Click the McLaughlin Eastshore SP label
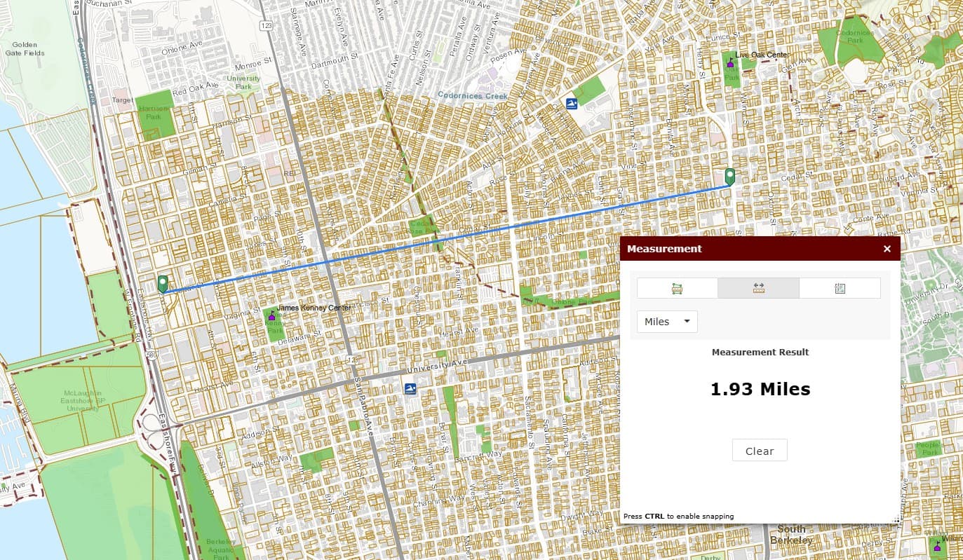 tap(83, 400)
